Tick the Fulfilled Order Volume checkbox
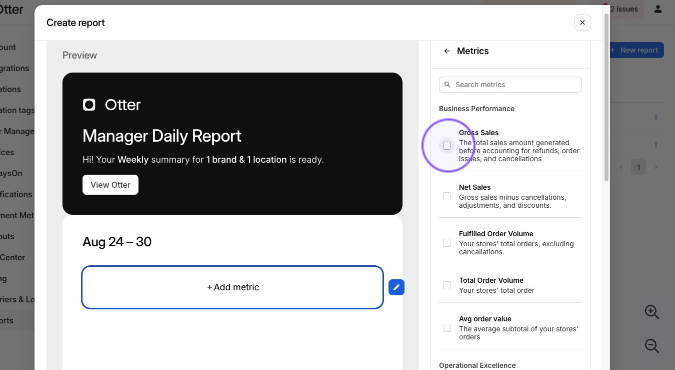 click(447, 243)
